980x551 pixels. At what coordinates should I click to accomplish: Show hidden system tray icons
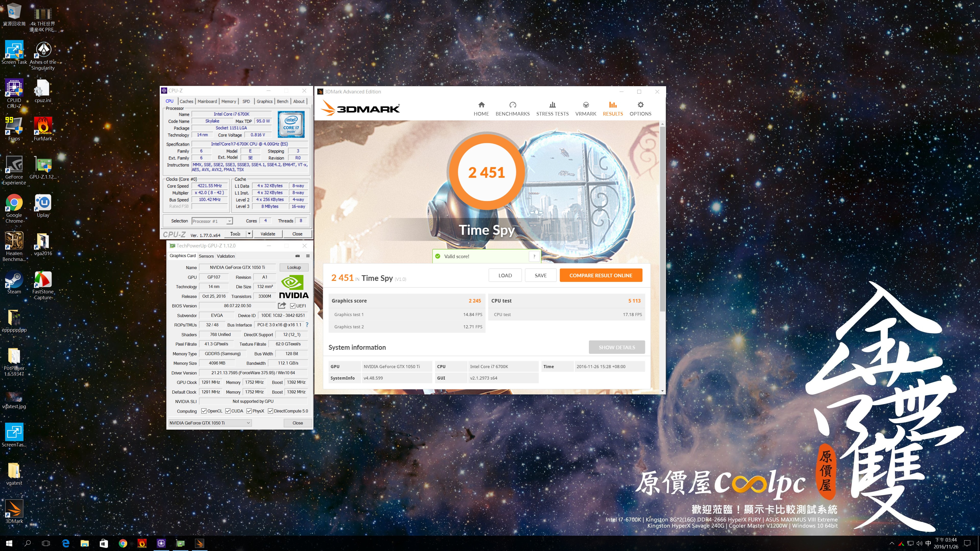coord(892,543)
